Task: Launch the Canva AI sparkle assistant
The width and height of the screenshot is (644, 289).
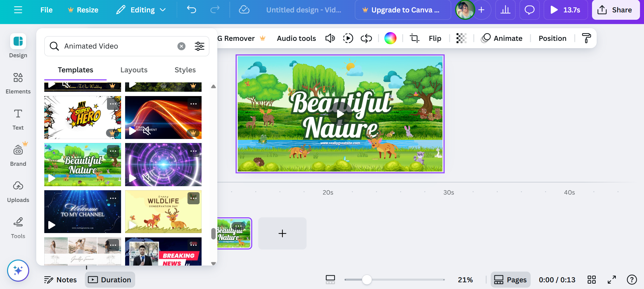Action: click(18, 271)
